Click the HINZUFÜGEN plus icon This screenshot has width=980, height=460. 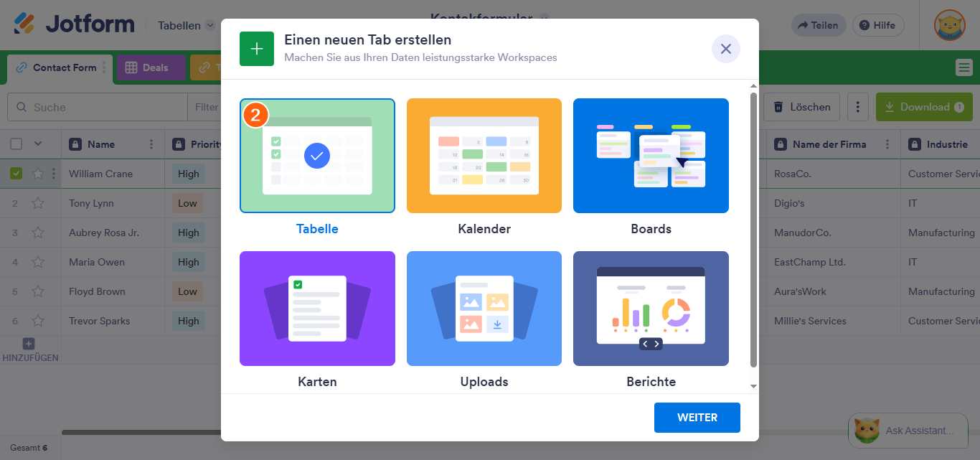[28, 344]
